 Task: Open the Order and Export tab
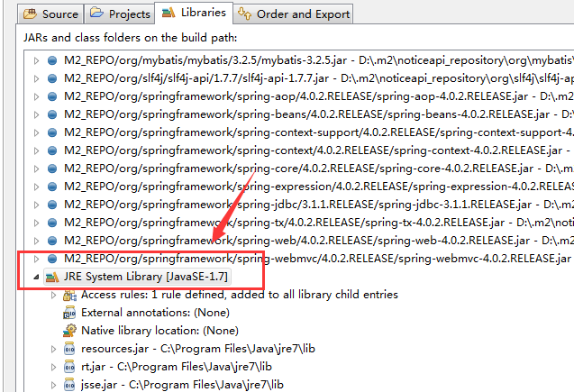[x=293, y=14]
